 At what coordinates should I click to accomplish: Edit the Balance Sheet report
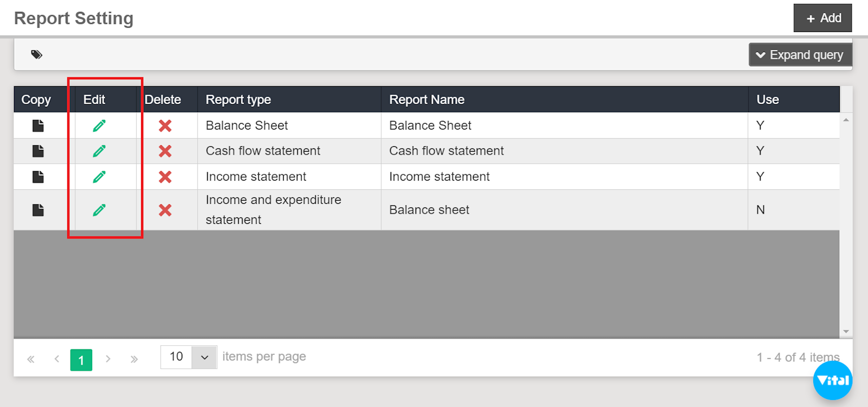(x=99, y=126)
